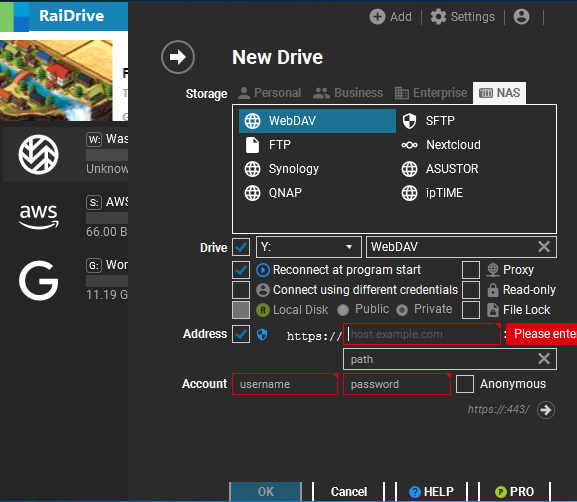Enable the Proxy checkbox

point(471,270)
